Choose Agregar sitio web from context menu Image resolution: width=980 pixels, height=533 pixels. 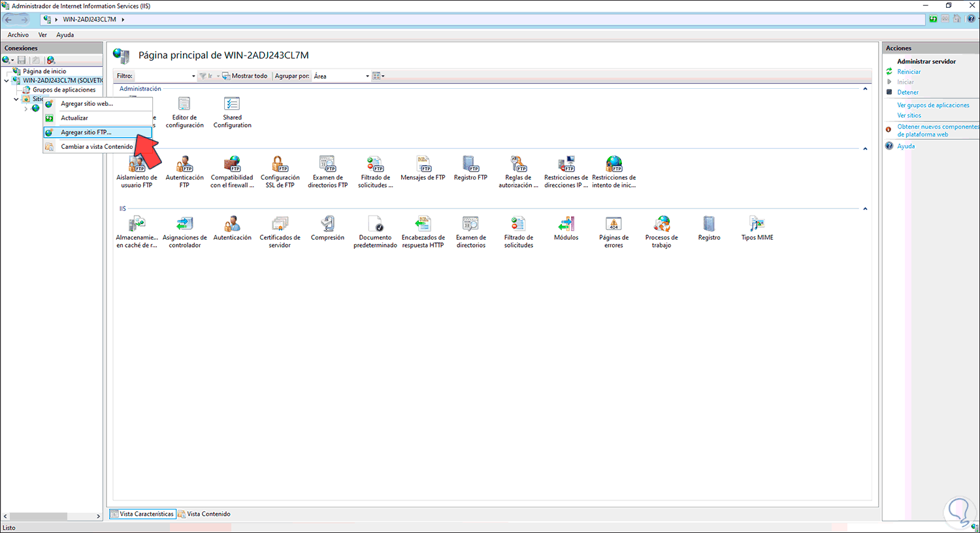(x=97, y=104)
